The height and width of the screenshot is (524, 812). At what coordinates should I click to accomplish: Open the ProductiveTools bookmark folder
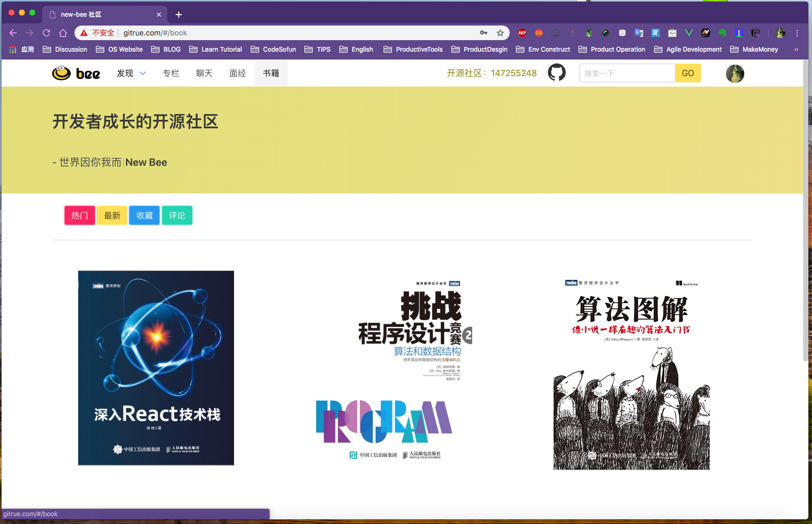tap(413, 50)
